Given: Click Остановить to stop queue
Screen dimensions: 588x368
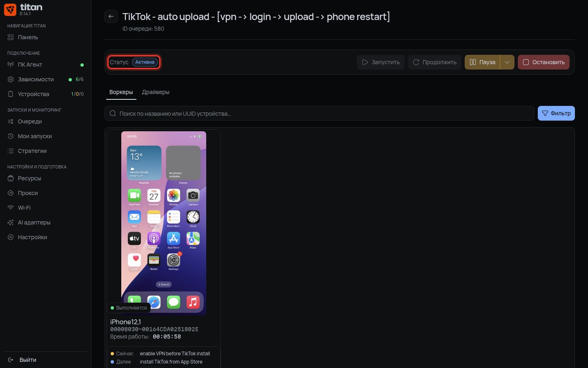Looking at the screenshot, I should point(543,62).
